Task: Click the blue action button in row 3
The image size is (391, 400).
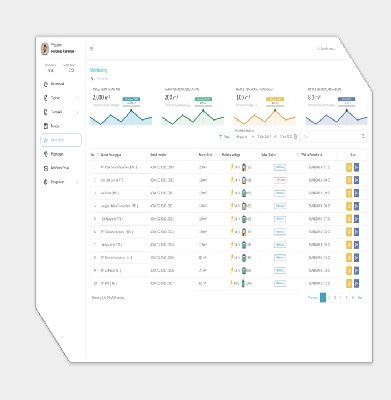Action: (x=356, y=193)
